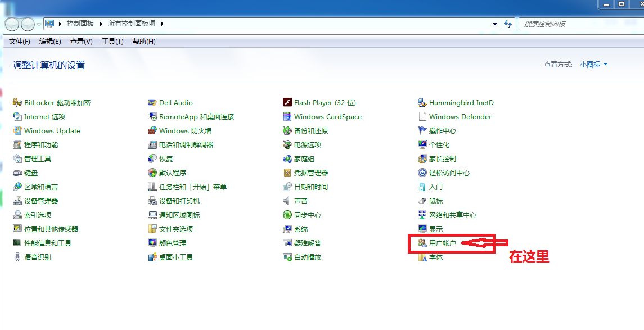Screen dimensions: 644x330
Task: Open the 帮助(H) menu
Action: (x=144, y=42)
